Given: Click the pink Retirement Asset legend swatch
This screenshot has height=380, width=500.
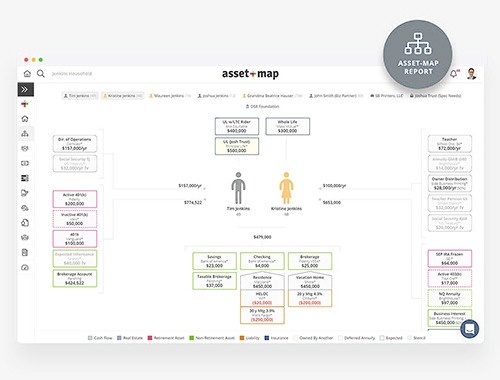Looking at the screenshot, I should [x=150, y=338].
